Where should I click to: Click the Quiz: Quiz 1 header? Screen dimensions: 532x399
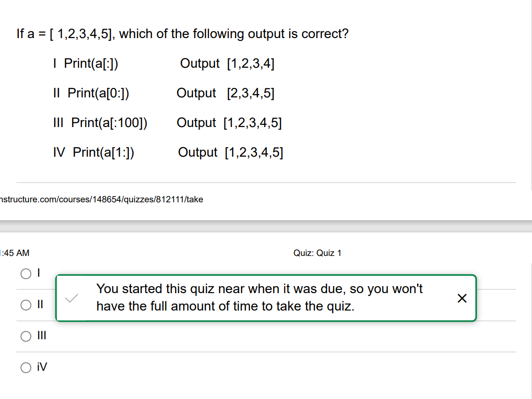pos(317,253)
